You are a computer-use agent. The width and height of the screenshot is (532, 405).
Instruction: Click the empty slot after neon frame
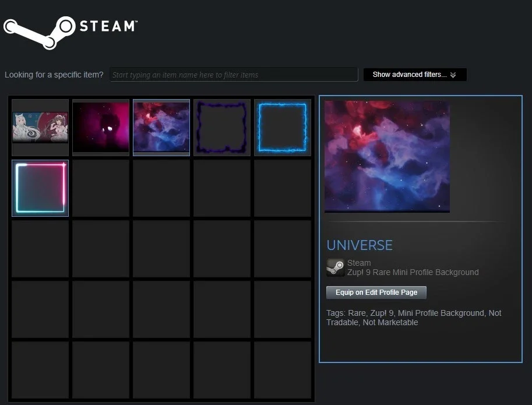[101, 188]
